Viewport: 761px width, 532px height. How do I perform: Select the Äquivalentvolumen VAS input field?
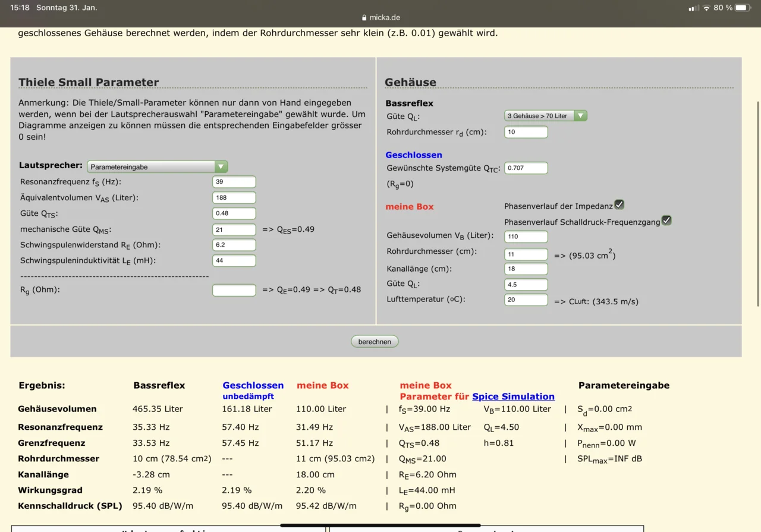[x=234, y=197]
